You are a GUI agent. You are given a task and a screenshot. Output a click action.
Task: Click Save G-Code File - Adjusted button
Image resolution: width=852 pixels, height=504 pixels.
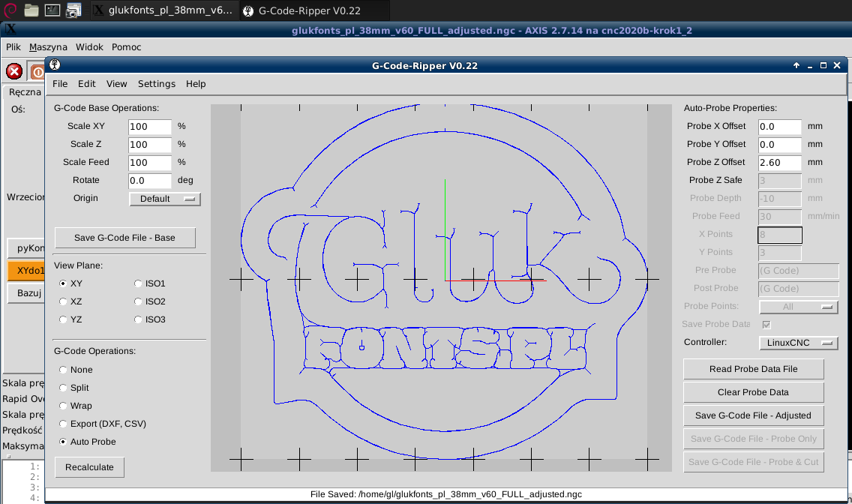754,415
